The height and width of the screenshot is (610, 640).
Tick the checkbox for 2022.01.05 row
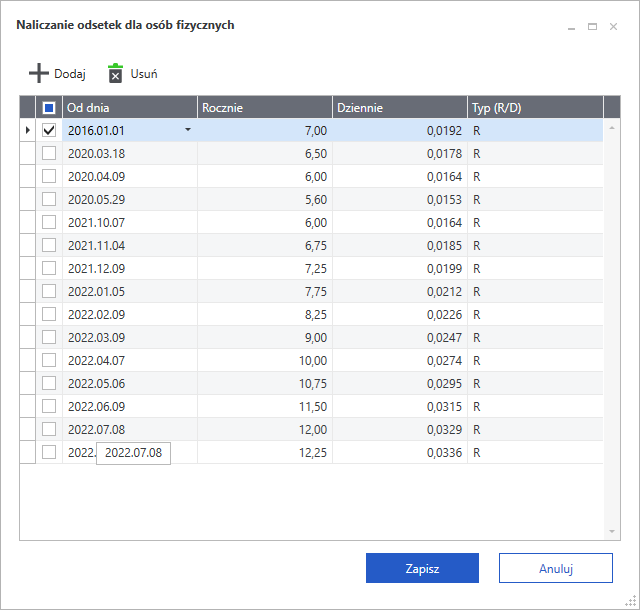tap(49, 291)
